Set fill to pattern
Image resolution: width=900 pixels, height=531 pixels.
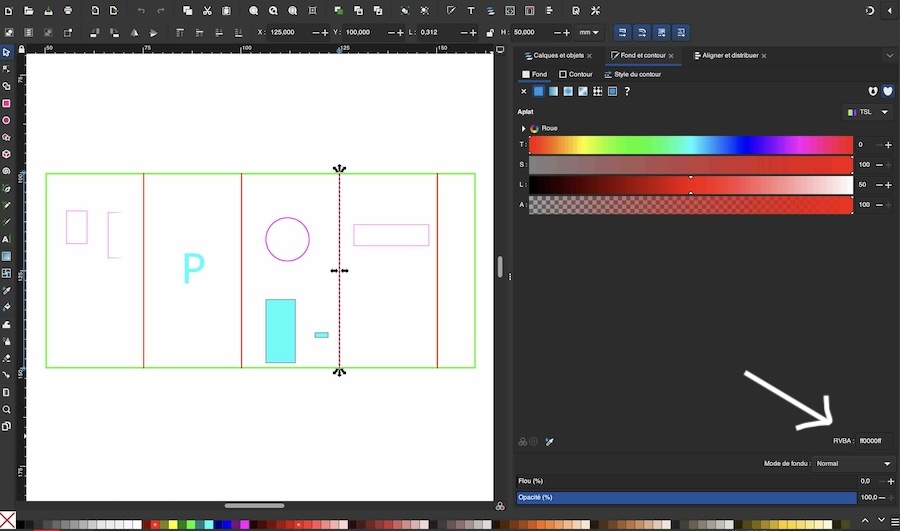(598, 91)
